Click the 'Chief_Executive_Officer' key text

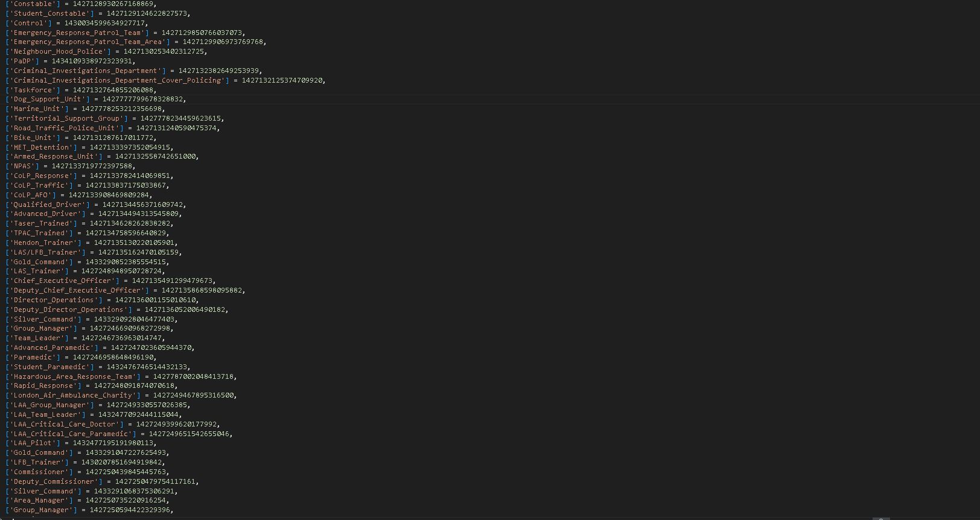(x=62, y=281)
